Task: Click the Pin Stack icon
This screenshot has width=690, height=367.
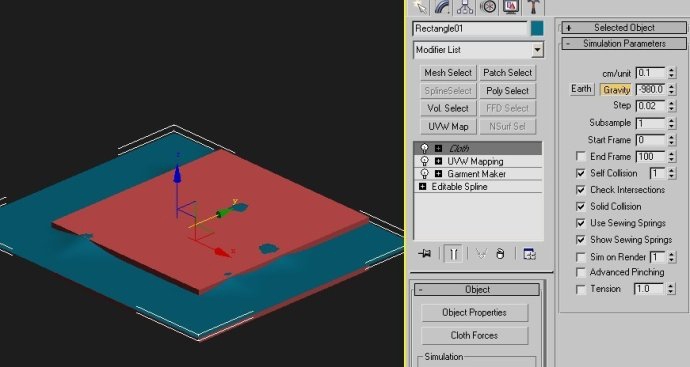Action: 425,254
